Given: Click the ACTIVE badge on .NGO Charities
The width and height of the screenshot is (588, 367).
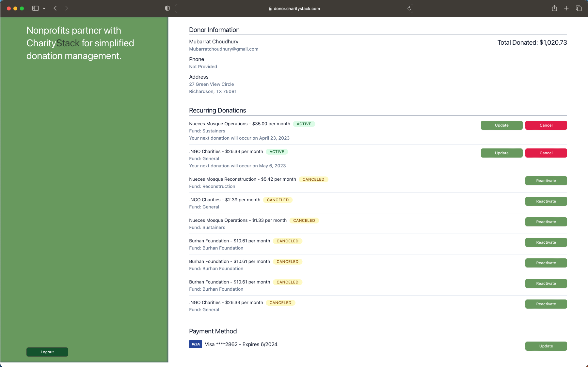Looking at the screenshot, I should 277,152.
